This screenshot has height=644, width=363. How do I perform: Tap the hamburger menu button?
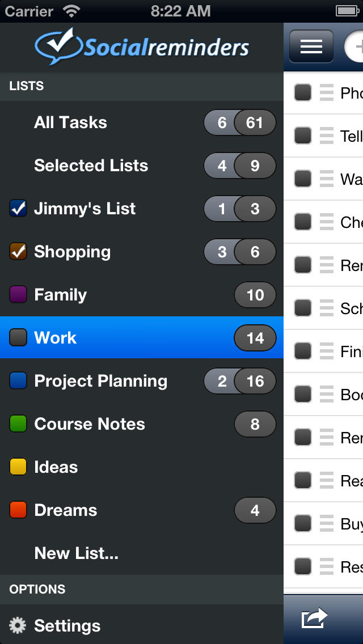click(311, 46)
